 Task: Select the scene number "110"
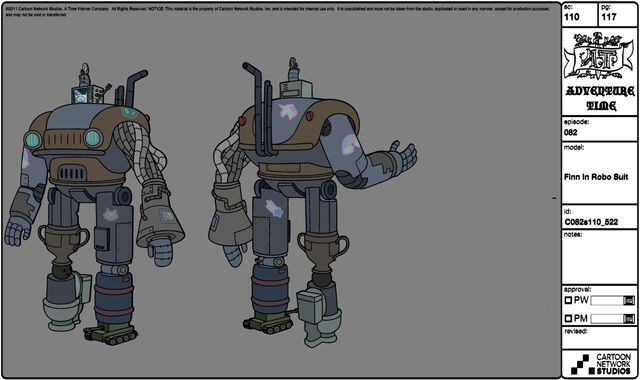[572, 17]
